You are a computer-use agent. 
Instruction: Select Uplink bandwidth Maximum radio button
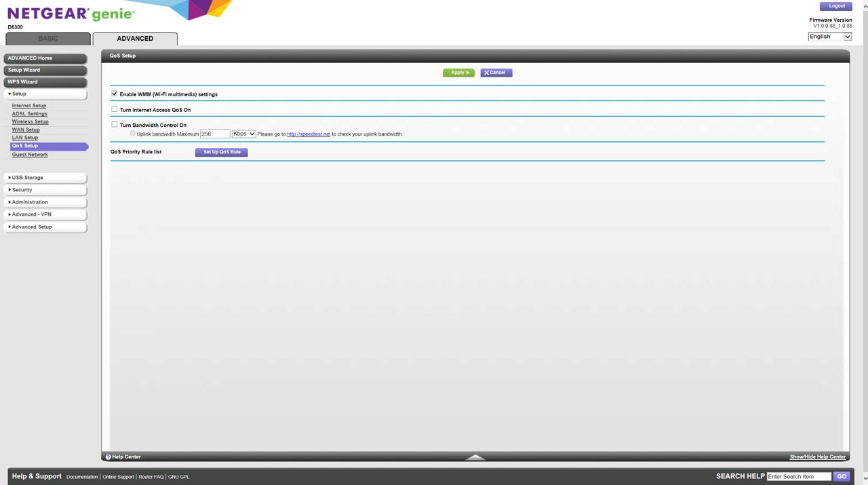coord(133,134)
